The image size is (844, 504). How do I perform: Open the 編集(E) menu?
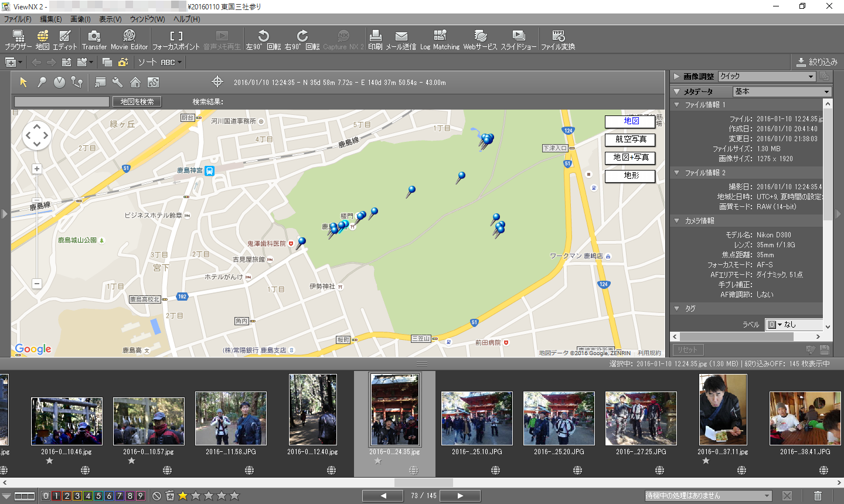[51, 19]
